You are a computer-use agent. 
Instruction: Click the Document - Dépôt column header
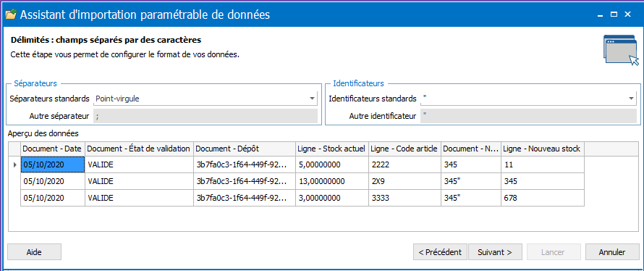click(x=245, y=149)
